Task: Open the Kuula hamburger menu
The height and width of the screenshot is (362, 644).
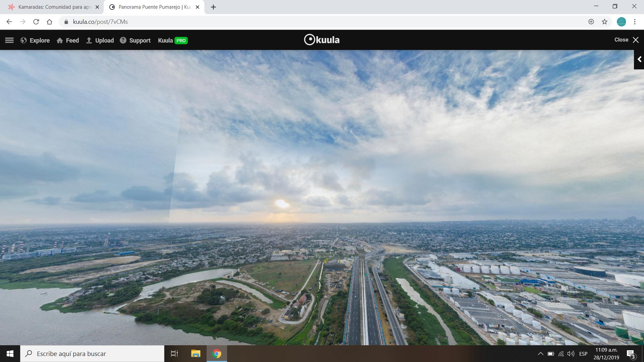Action: coord(9,40)
